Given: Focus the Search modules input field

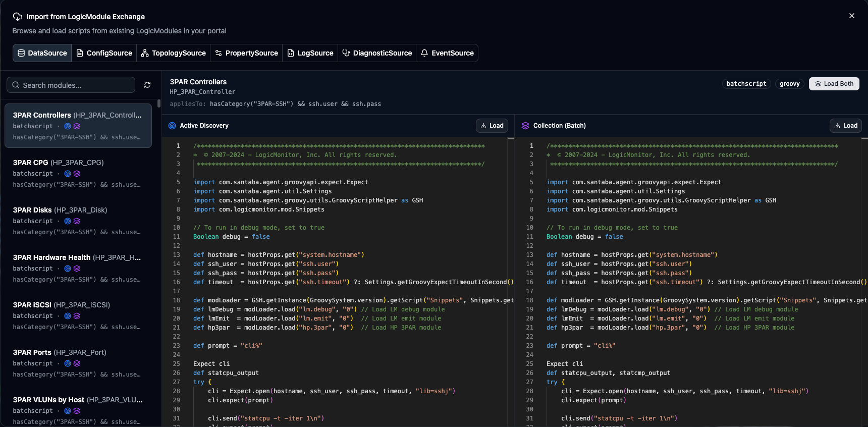Looking at the screenshot, I should point(71,85).
